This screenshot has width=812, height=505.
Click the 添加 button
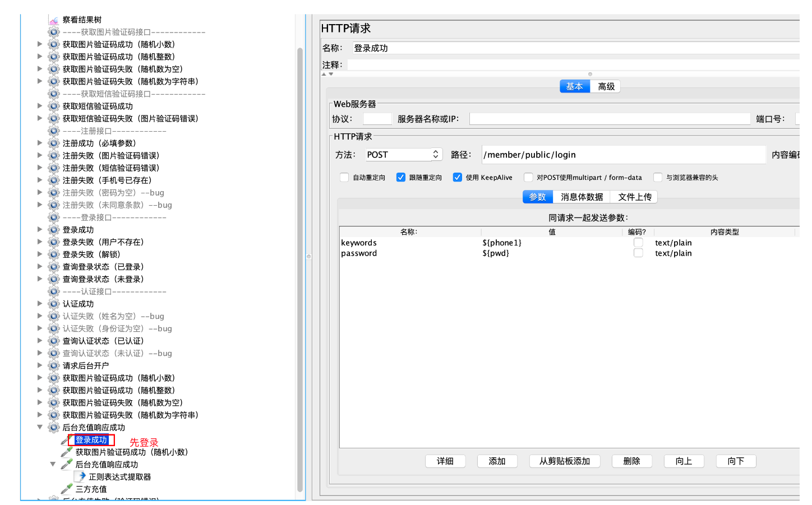pos(497,461)
